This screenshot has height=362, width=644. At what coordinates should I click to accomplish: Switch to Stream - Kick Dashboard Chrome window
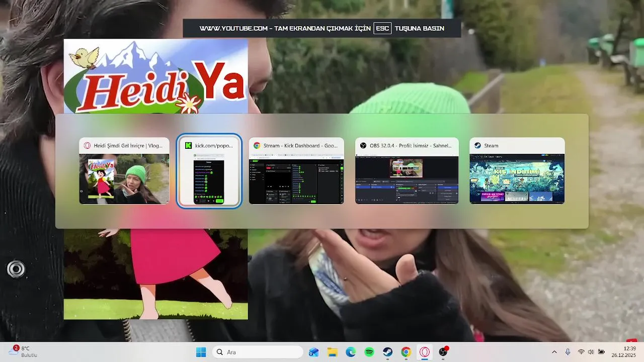296,171
